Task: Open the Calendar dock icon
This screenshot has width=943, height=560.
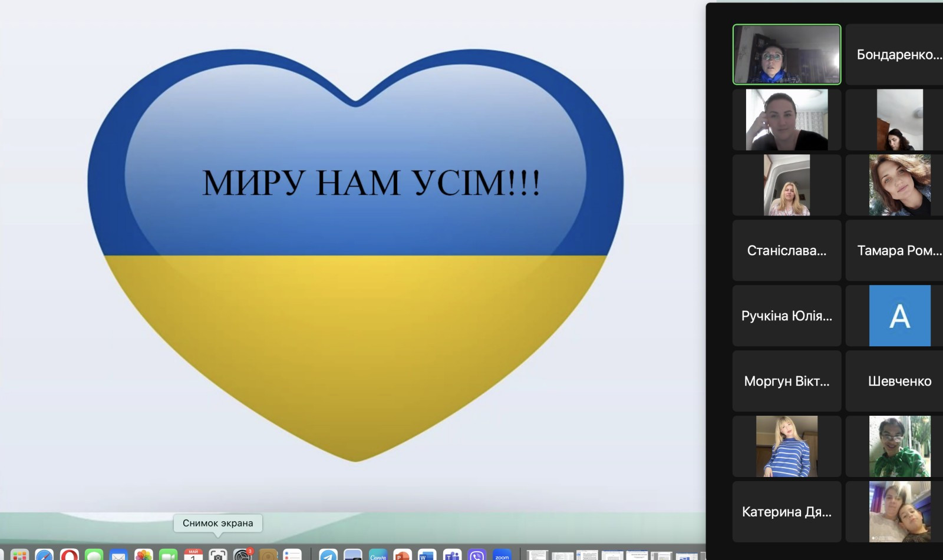Action: coord(193,555)
